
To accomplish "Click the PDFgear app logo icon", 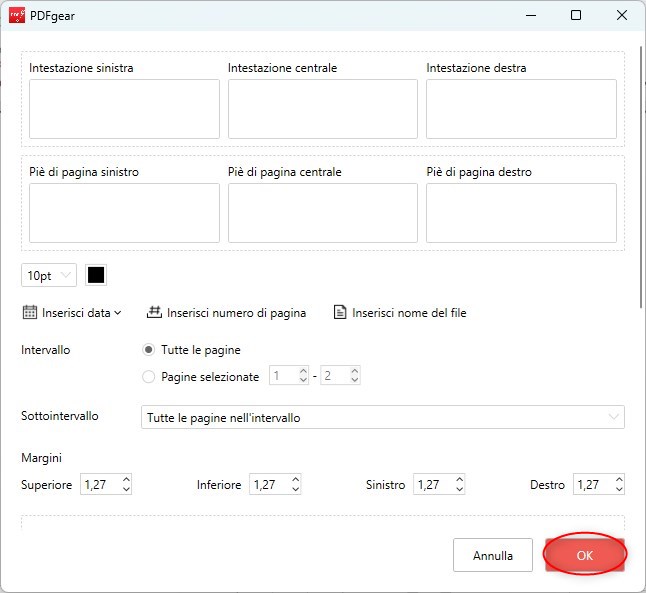I will click(16, 16).
